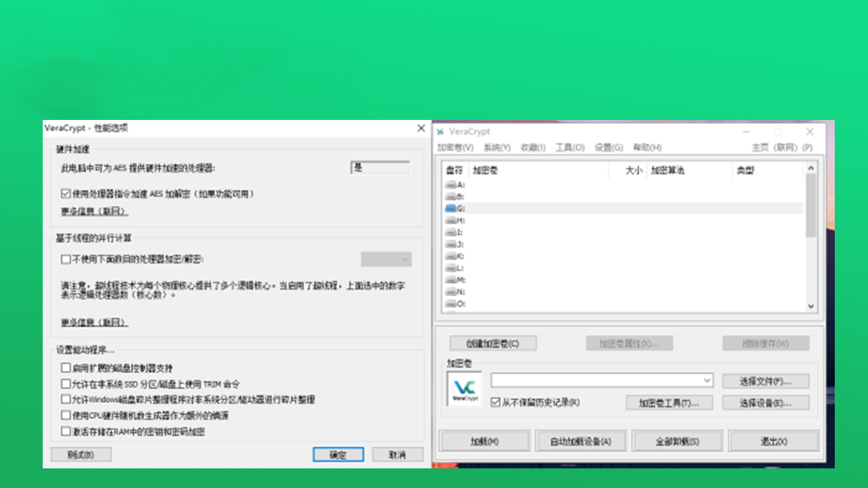Viewport: 868px width, 488px height.
Task: Select the N: drive slot icon
Action: tap(450, 292)
